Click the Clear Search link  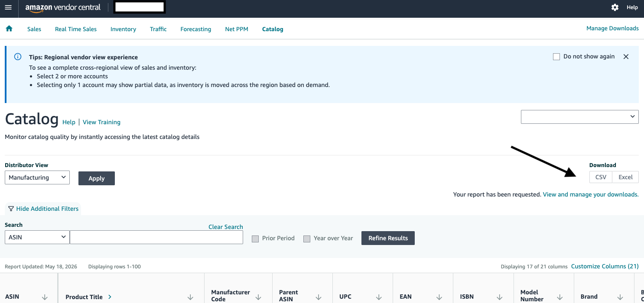pos(226,227)
